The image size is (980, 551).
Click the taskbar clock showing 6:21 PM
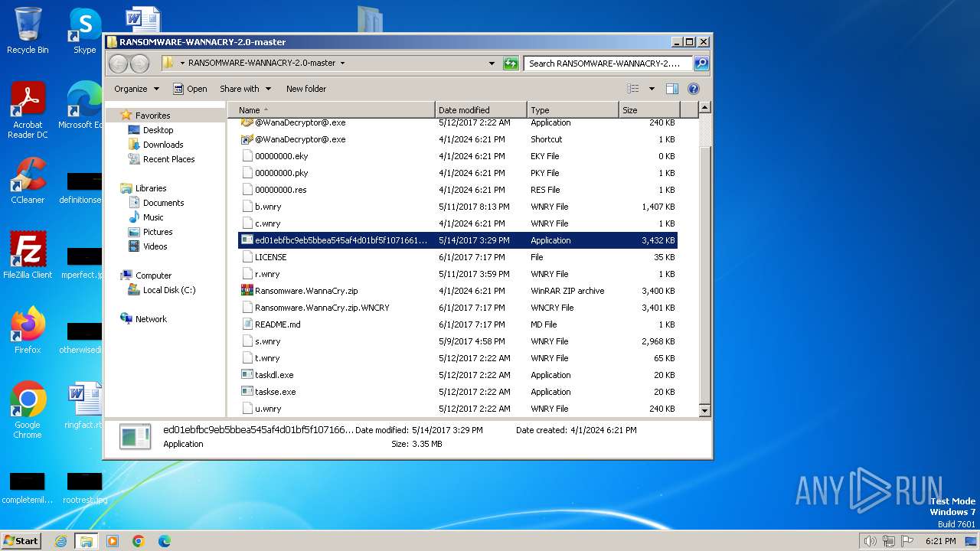(940, 541)
